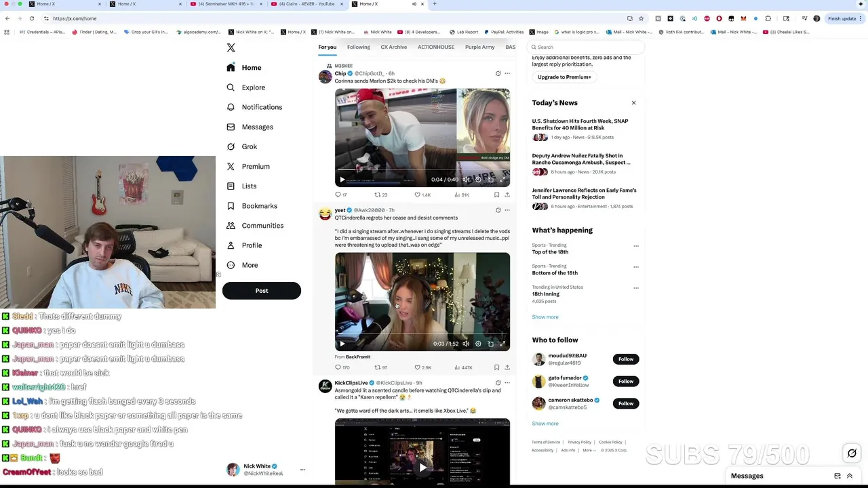Reply to yeet's post with 170 replies
The width and height of the screenshot is (868, 488).
click(342, 367)
